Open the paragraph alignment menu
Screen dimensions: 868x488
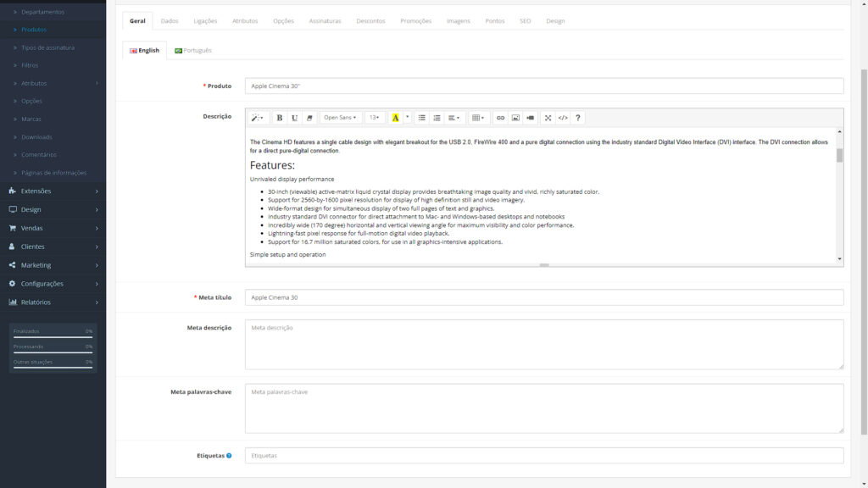454,118
